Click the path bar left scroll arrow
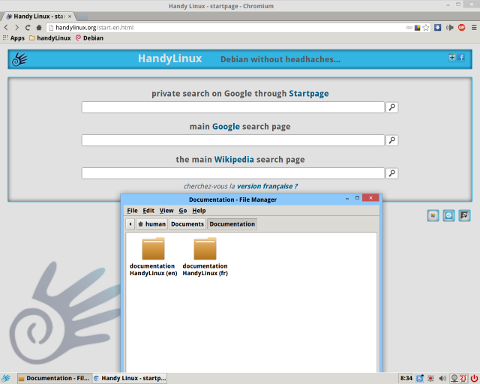The width and height of the screenshot is (480, 384). tap(130, 224)
